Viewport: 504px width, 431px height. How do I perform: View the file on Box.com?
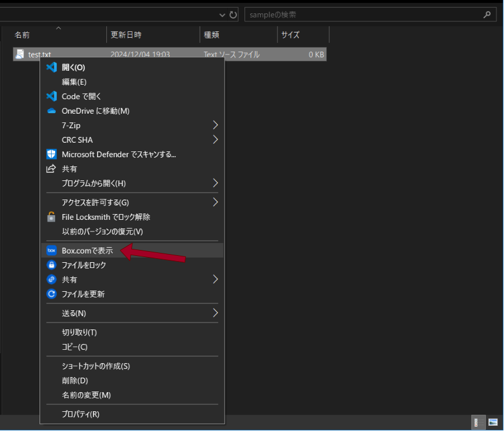click(81, 250)
